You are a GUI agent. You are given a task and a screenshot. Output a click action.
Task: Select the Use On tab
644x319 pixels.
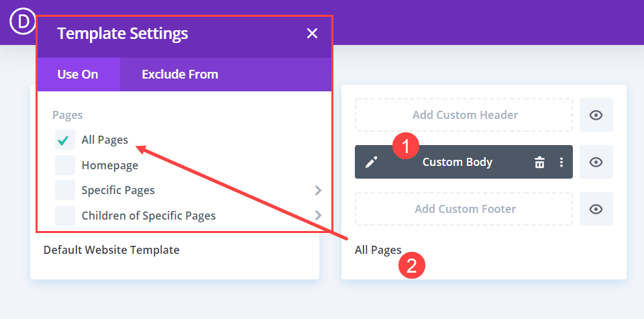point(78,75)
